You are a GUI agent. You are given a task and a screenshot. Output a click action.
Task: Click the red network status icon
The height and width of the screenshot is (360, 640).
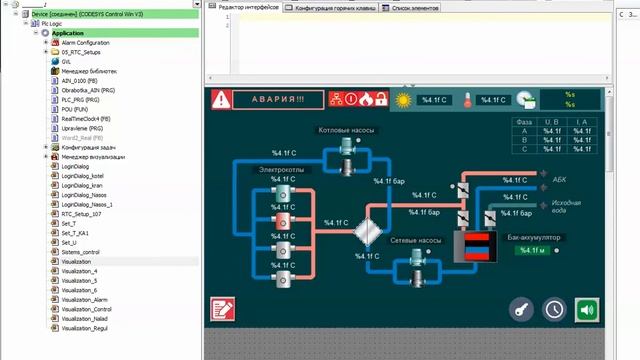pos(336,99)
